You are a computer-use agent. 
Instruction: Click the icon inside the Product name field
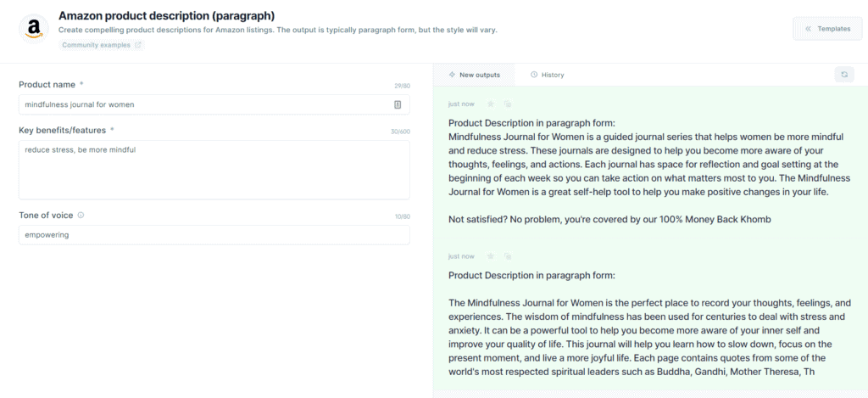pos(398,104)
